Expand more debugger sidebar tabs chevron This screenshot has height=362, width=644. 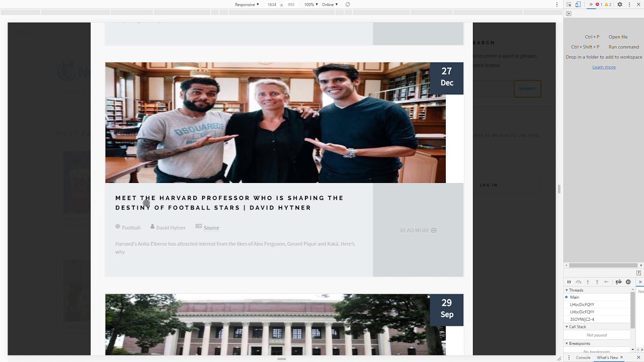(x=640, y=282)
